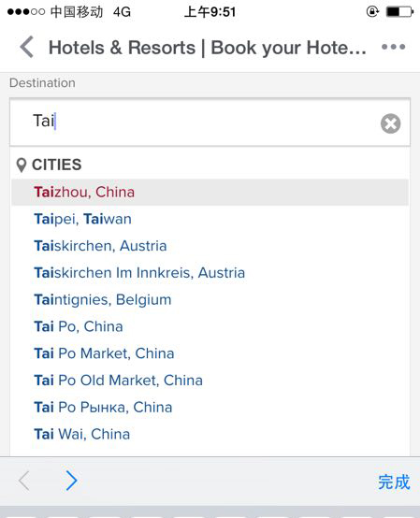Viewport: 420px width, 518px height.
Task: Select Taipei, Taiwan suggestion
Action: 210,219
